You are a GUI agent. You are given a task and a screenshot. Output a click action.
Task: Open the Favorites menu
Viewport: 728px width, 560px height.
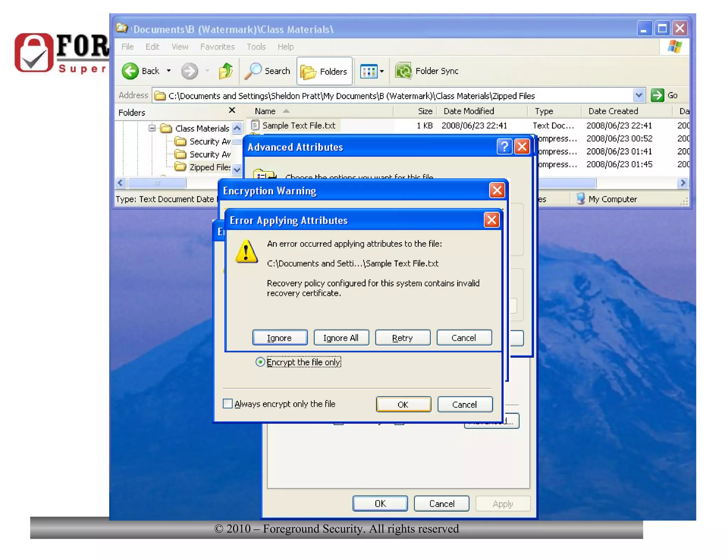(x=217, y=47)
